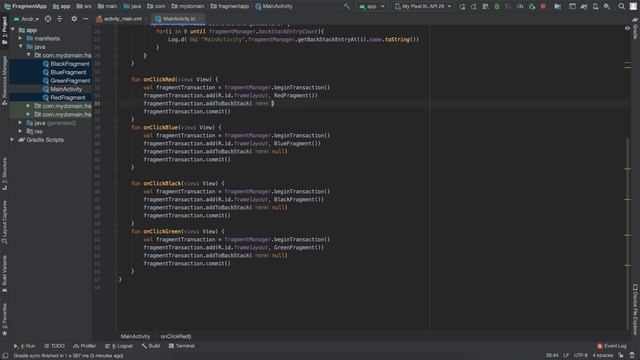Click the first warning marker on the editor scrollbar

[627, 62]
